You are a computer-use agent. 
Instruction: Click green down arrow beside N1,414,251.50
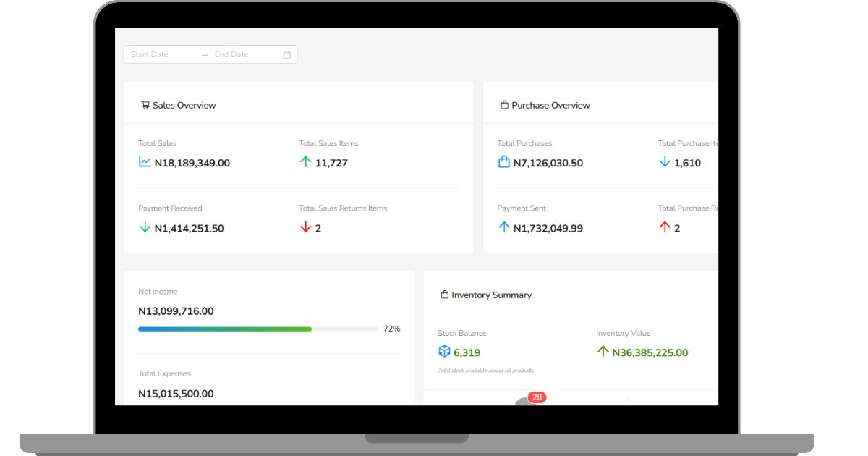point(145,227)
